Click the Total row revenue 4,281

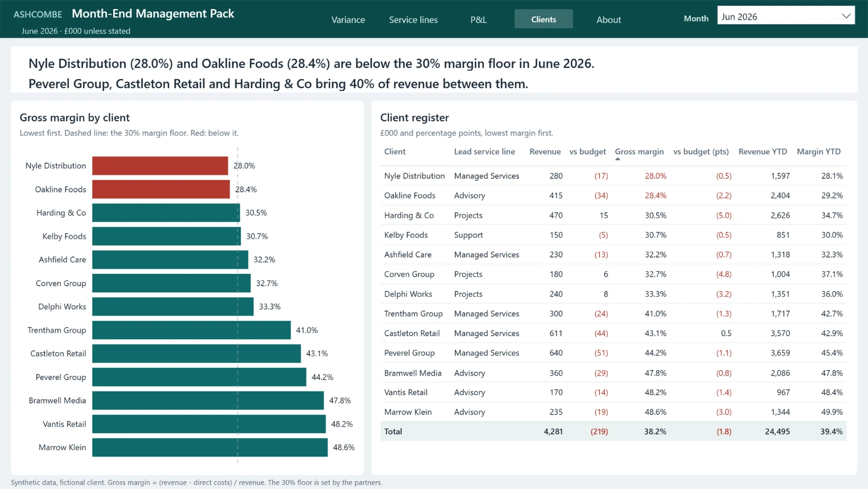(553, 431)
